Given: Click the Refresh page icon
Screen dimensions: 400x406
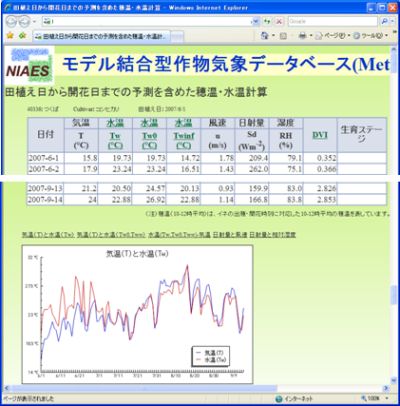Looking at the screenshot, I should (x=267, y=22).
